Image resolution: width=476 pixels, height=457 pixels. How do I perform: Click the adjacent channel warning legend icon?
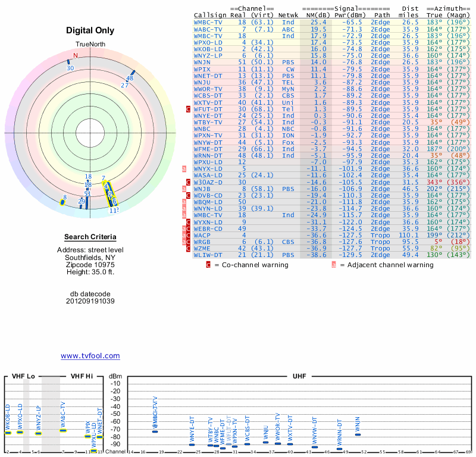click(334, 265)
